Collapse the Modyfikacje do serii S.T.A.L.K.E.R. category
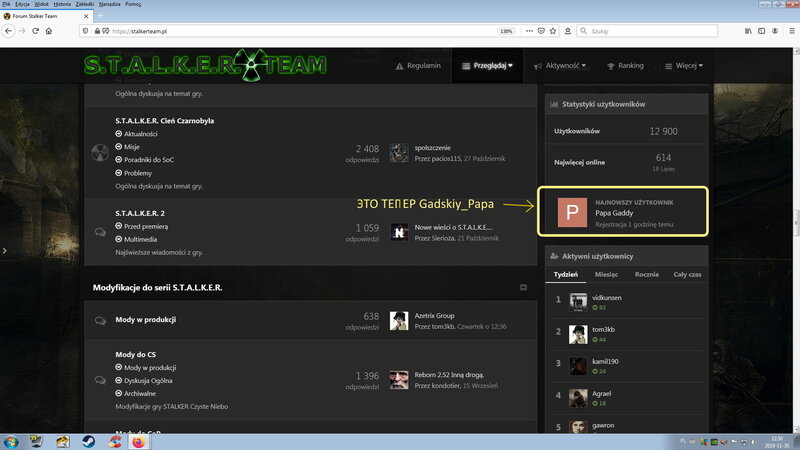The width and height of the screenshot is (800, 450). tap(523, 287)
